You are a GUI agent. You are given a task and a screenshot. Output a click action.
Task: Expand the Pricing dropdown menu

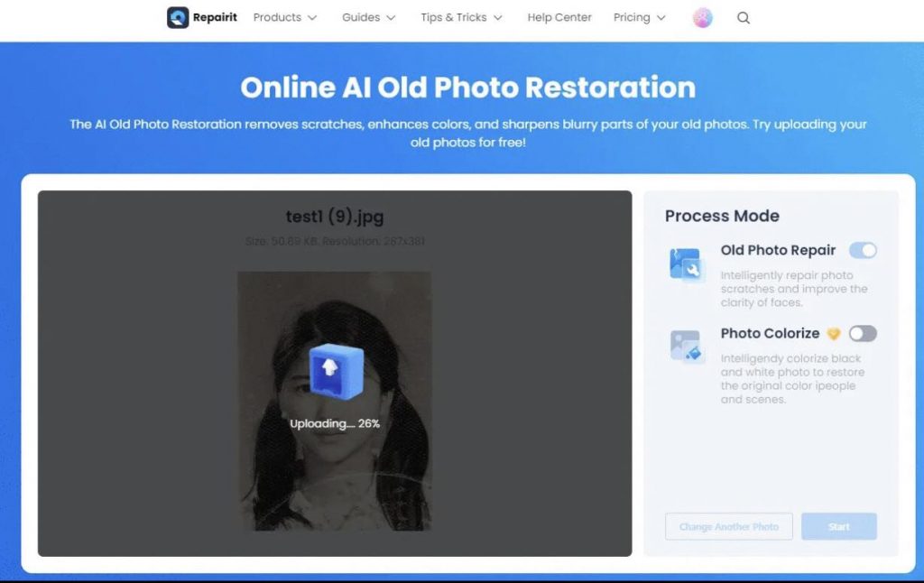click(x=639, y=18)
